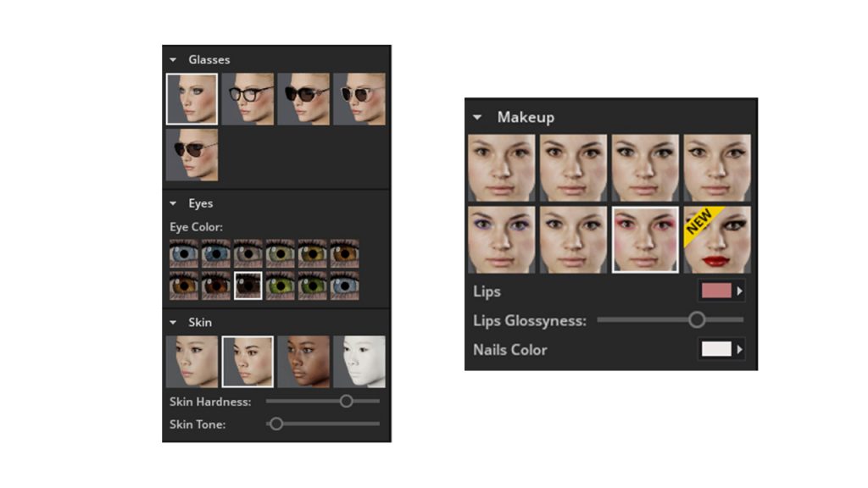The height and width of the screenshot is (488, 868).
Task: Click the Eyes section title
Action: [200, 203]
